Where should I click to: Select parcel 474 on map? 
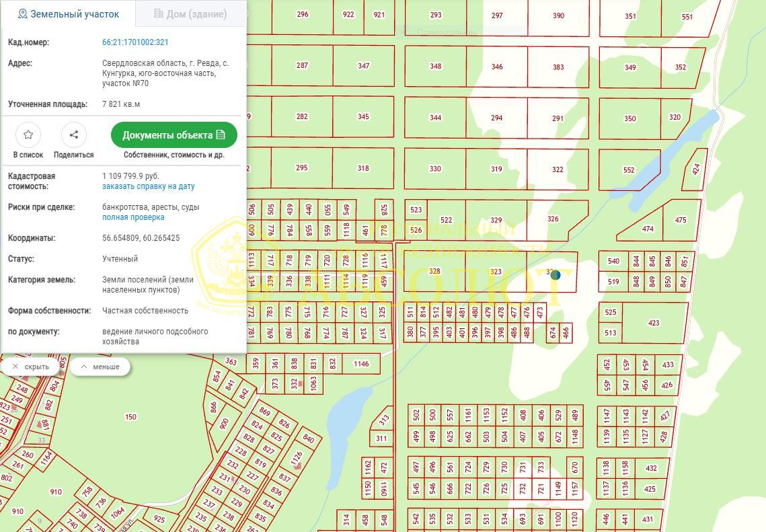[x=648, y=229]
